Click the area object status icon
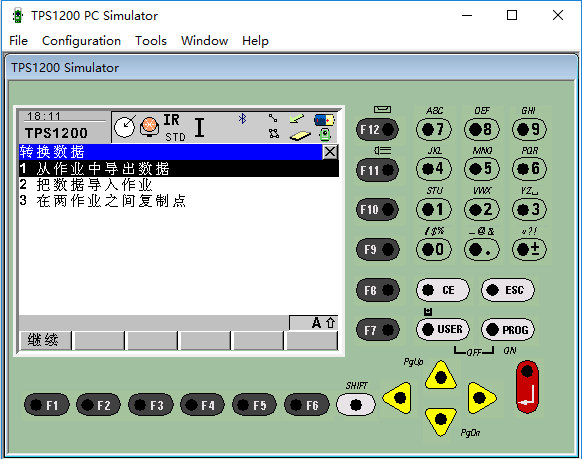This screenshot has width=582, height=459. pyautogui.click(x=274, y=133)
